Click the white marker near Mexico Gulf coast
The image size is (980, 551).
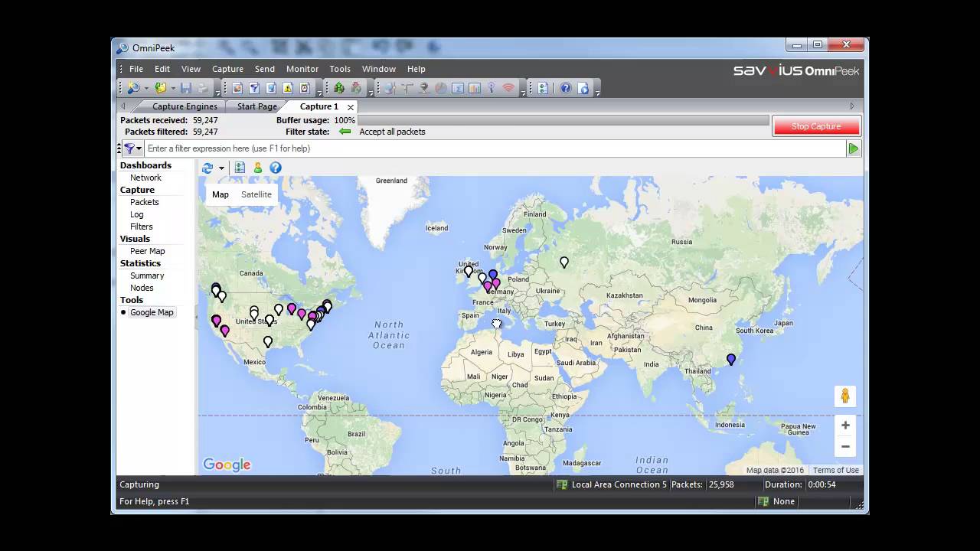click(x=268, y=341)
